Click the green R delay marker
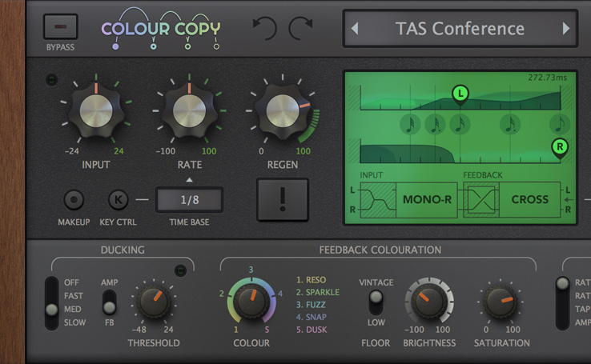Screen dimensions: 591x364 pyautogui.click(x=559, y=146)
